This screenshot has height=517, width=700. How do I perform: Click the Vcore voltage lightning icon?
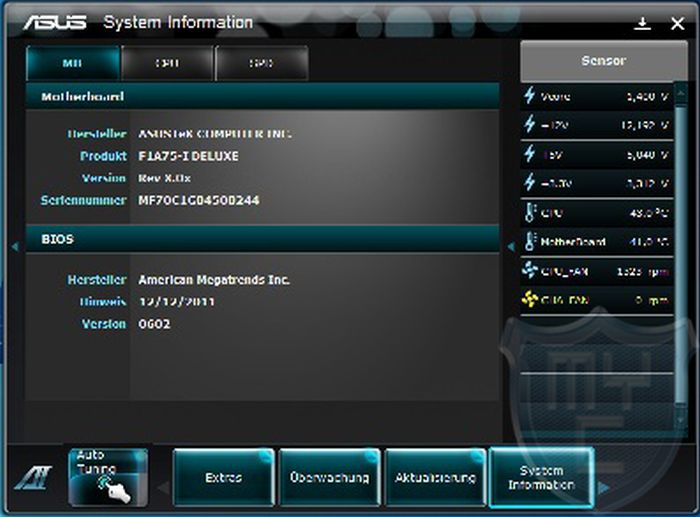[x=529, y=96]
